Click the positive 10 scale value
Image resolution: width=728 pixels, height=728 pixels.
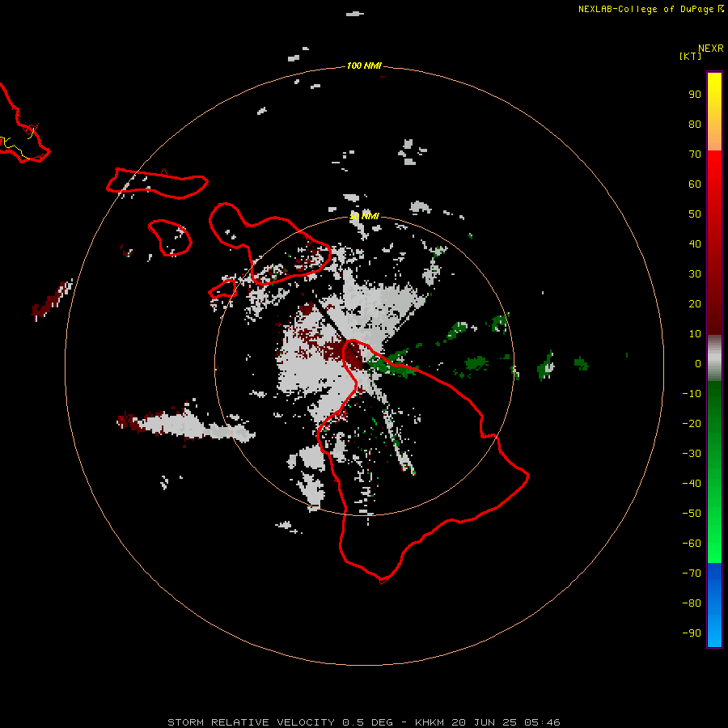click(x=695, y=334)
